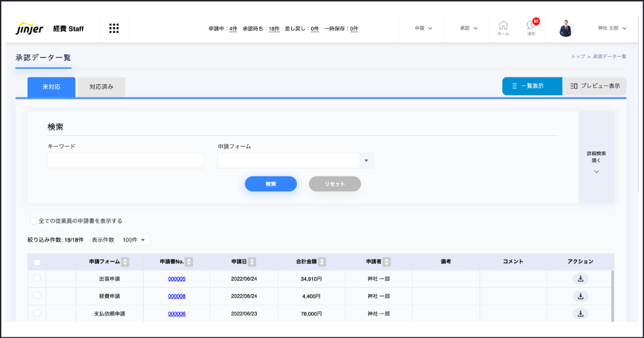This screenshot has width=644, height=338.
Task: Click amount cell 34,910円
Action: [x=311, y=279]
